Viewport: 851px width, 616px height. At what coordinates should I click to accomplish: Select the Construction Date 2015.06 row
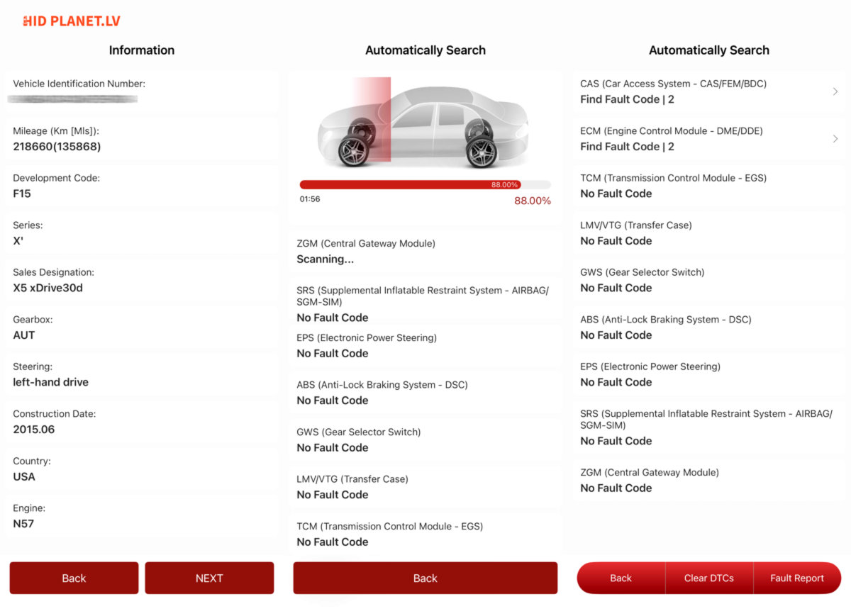pos(142,422)
